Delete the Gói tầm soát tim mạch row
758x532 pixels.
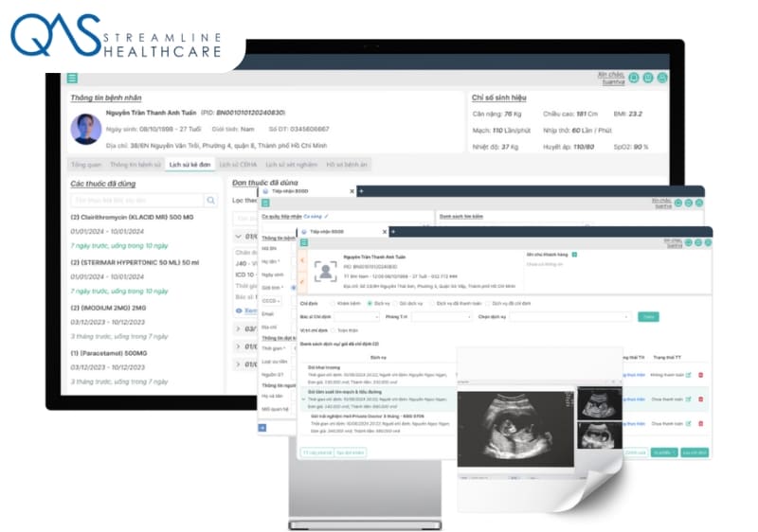click(701, 399)
